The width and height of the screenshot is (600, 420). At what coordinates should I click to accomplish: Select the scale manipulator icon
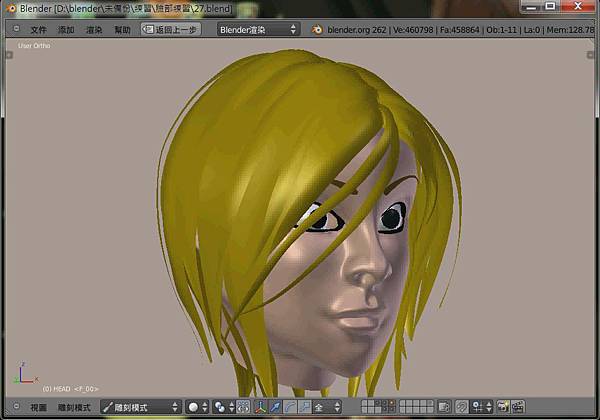click(304, 407)
